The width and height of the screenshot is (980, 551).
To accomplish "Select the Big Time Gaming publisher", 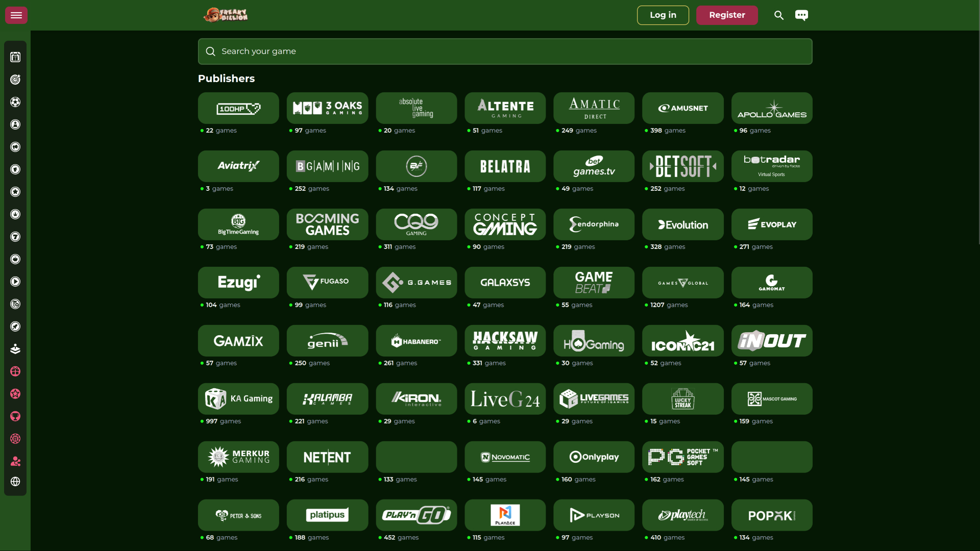I will pyautogui.click(x=238, y=224).
